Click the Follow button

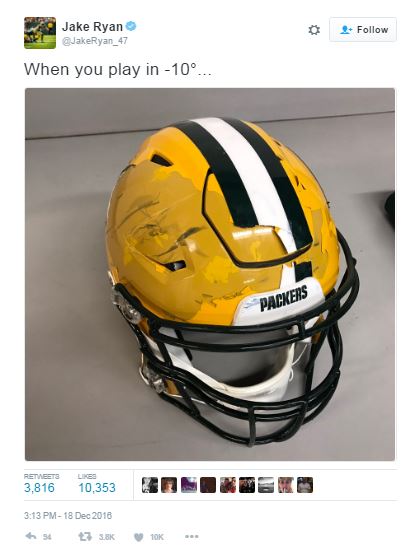pos(363,30)
